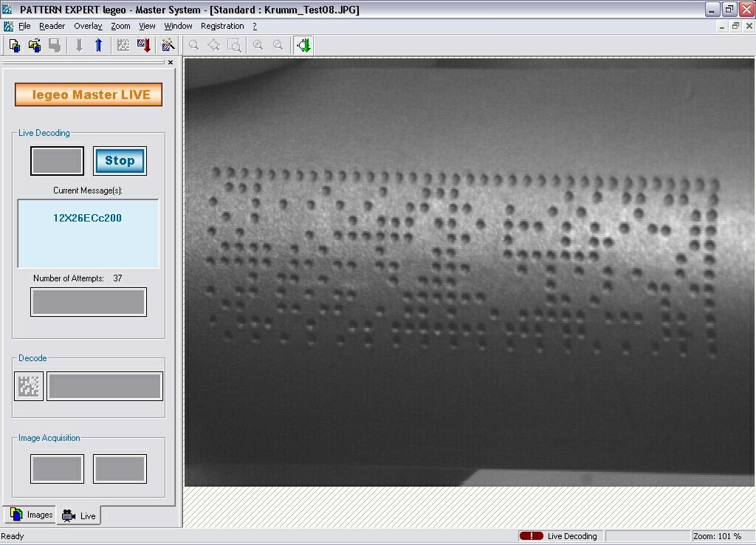Select the Live tab
The height and width of the screenshot is (545, 756).
click(80, 515)
